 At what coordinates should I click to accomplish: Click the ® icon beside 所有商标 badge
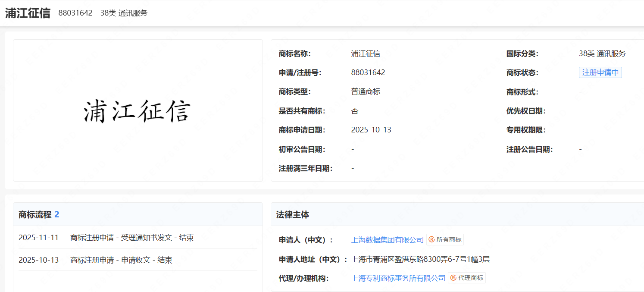[431, 239]
